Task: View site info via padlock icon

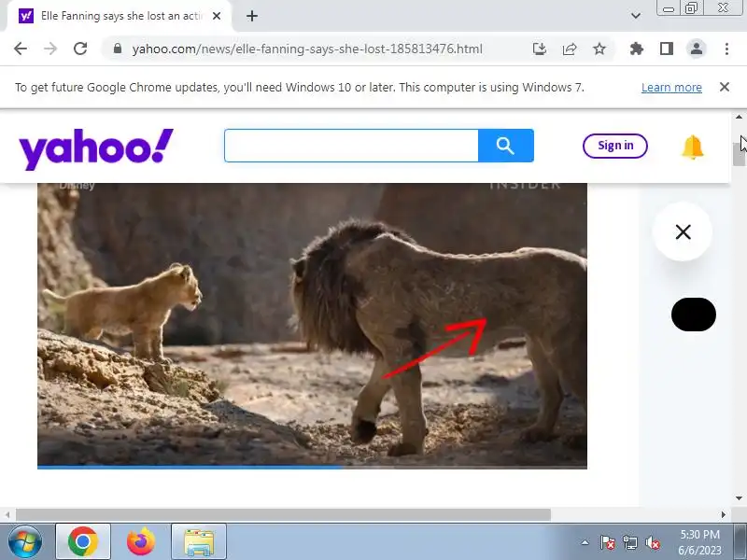Action: (x=118, y=49)
